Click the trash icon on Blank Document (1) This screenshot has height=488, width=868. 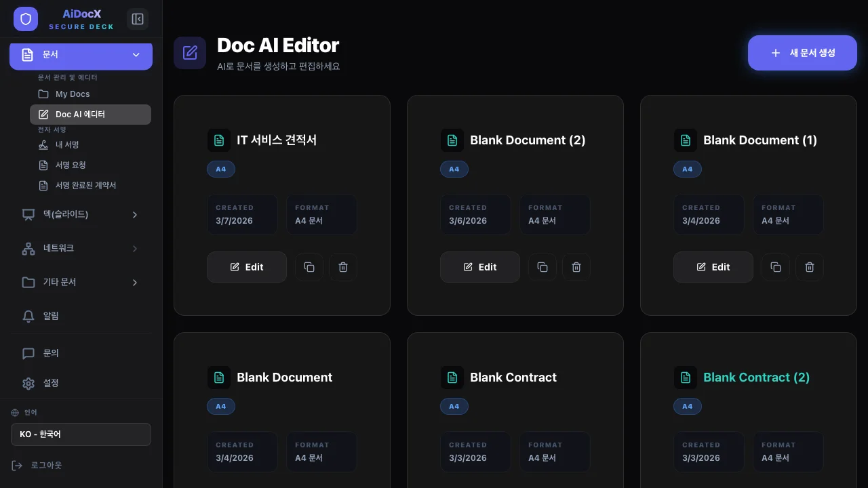pyautogui.click(x=809, y=267)
